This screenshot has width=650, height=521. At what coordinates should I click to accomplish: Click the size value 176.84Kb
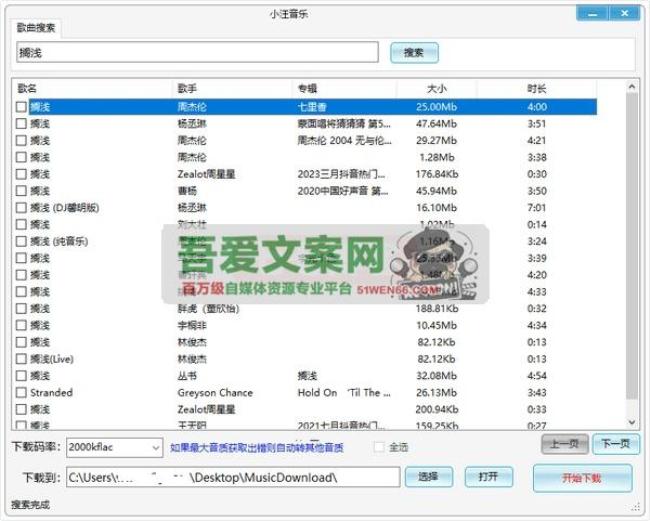tap(437, 174)
